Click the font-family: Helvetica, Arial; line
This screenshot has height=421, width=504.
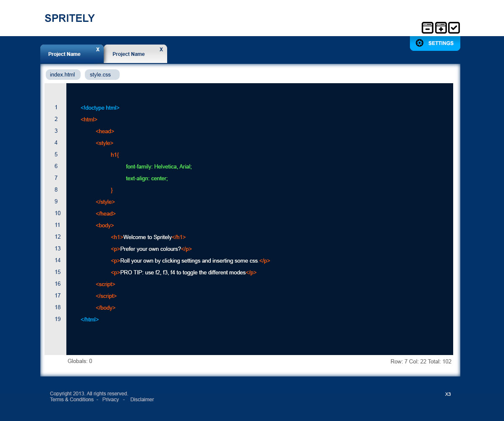(x=159, y=167)
